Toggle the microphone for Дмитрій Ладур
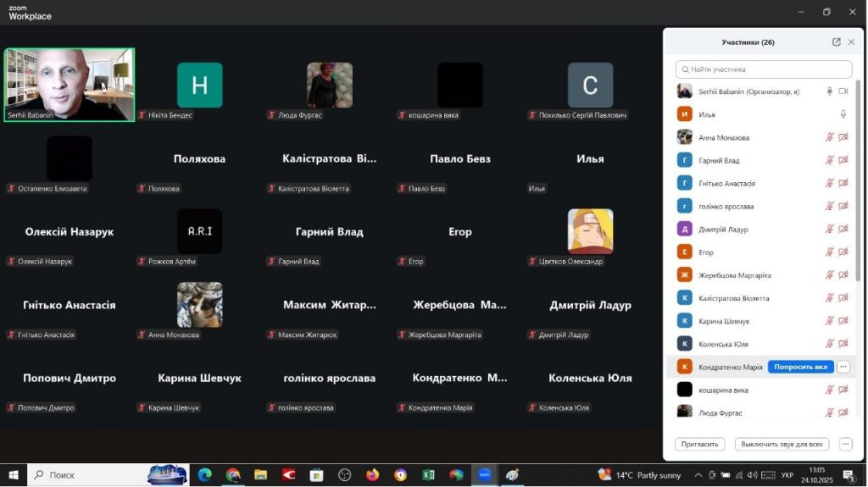Image resolution: width=868 pixels, height=487 pixels. click(830, 230)
